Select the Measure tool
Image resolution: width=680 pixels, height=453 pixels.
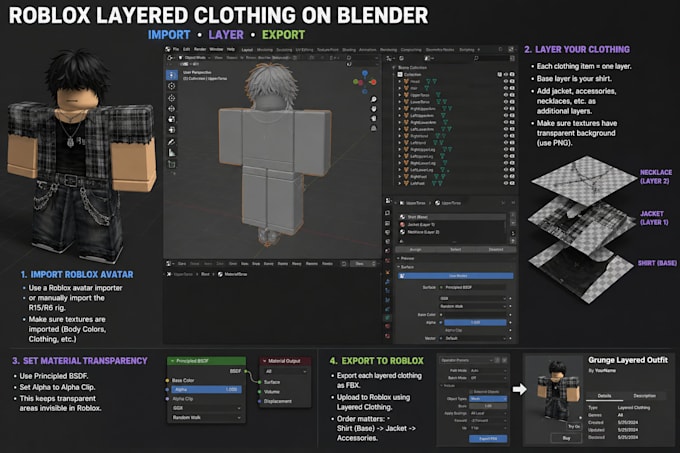172,153
